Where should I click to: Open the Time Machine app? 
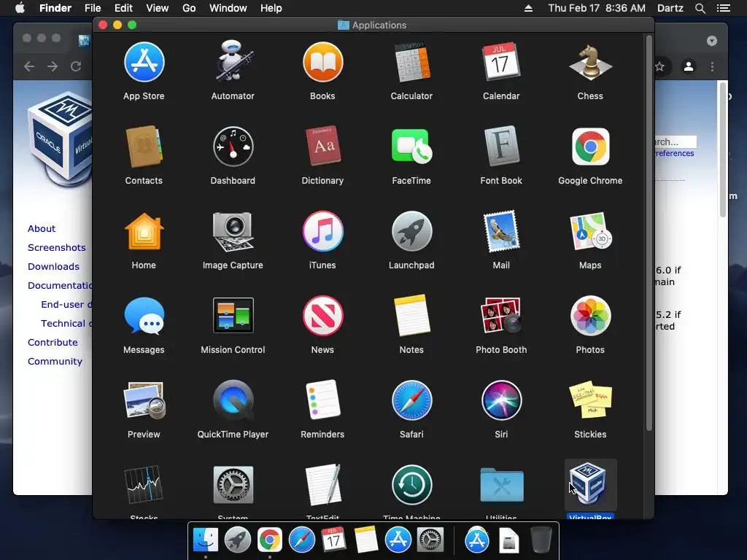click(411, 485)
